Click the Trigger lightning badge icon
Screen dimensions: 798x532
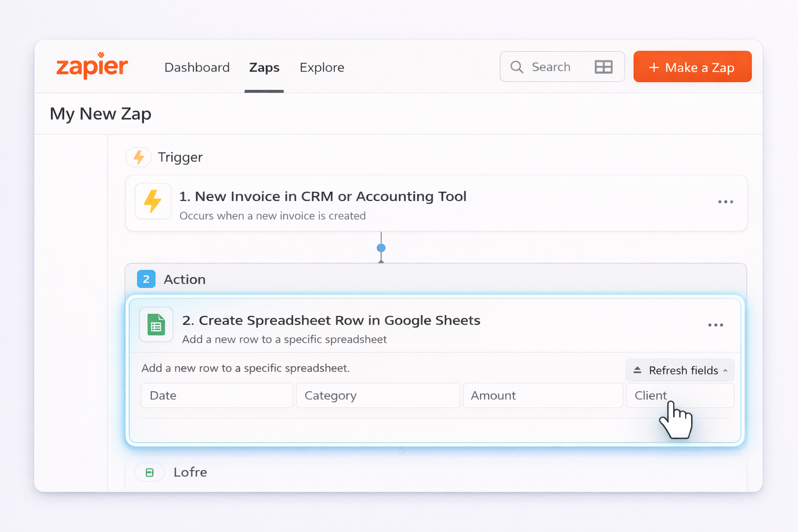(x=139, y=157)
